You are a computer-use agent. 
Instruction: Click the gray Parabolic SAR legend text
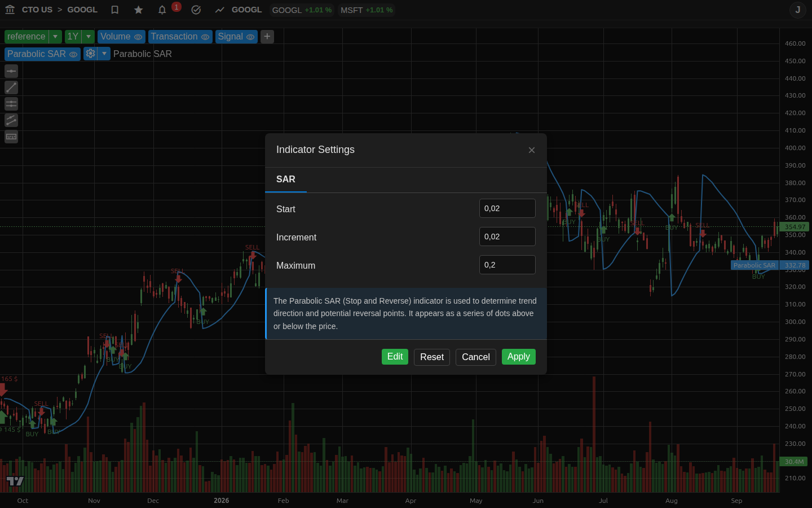(143, 54)
